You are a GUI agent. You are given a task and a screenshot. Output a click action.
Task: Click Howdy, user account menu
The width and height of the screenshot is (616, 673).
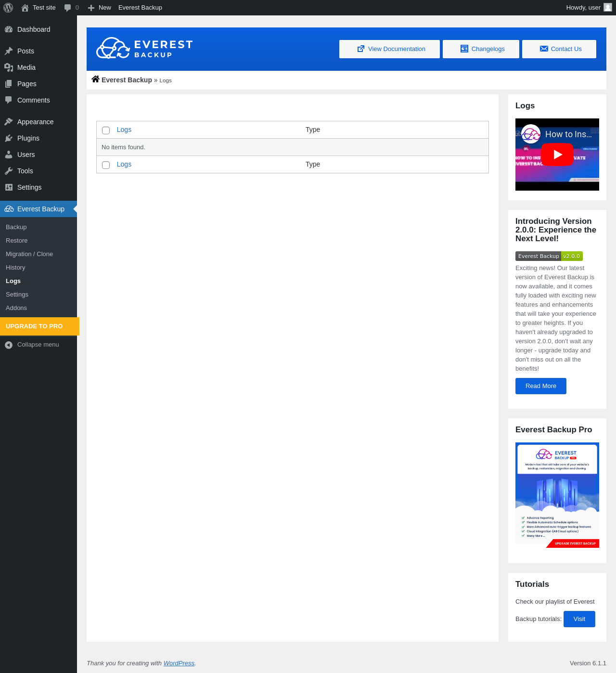tap(589, 8)
